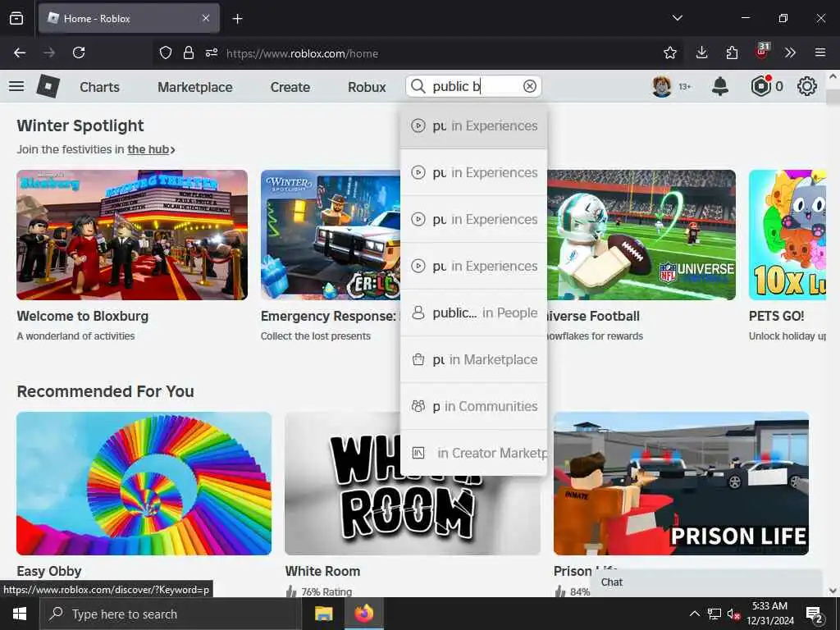Open tracking protection shield icon

click(x=166, y=52)
